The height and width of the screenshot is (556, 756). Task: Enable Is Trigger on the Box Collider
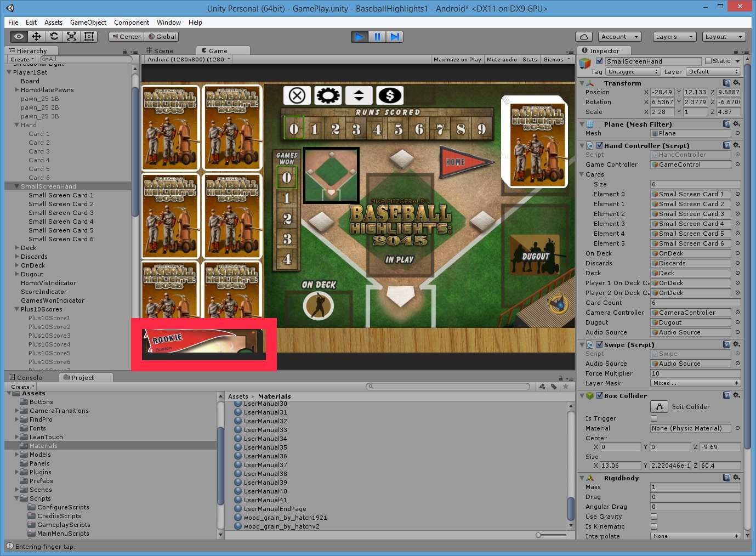coord(653,418)
